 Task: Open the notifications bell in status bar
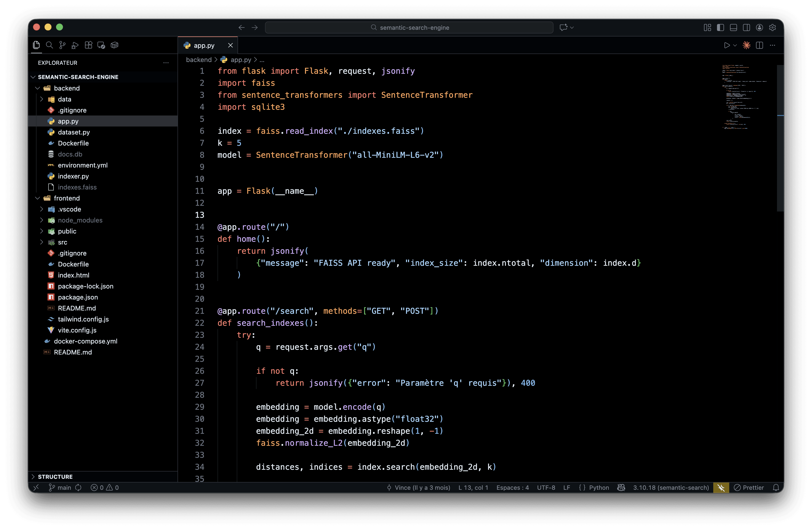click(776, 487)
